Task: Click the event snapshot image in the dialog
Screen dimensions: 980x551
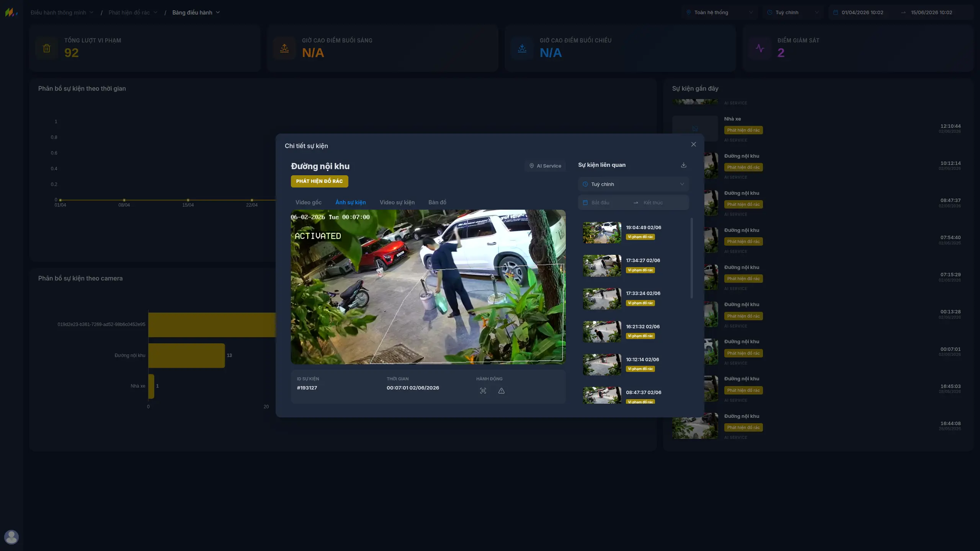Action: tap(428, 287)
